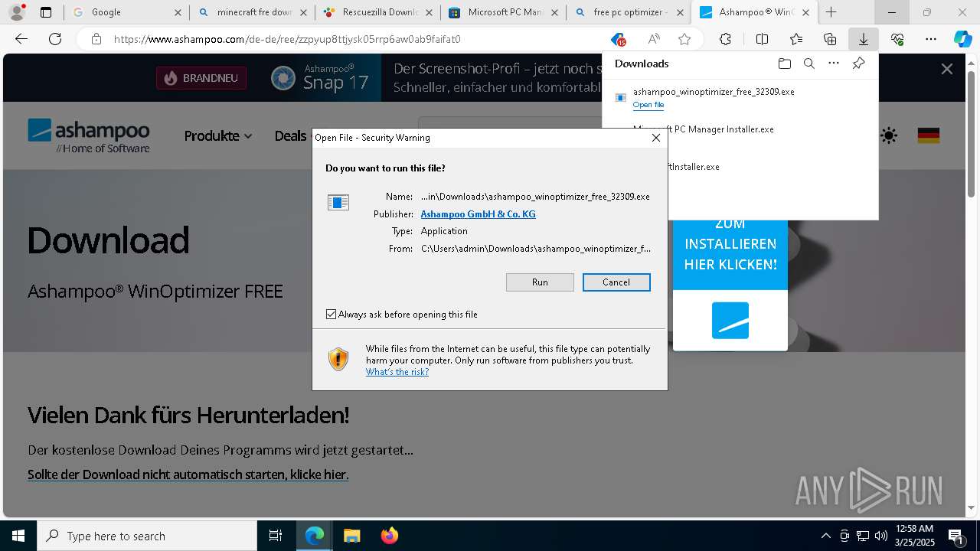
Task: Open the Extensions puzzle icon
Action: [x=725, y=39]
